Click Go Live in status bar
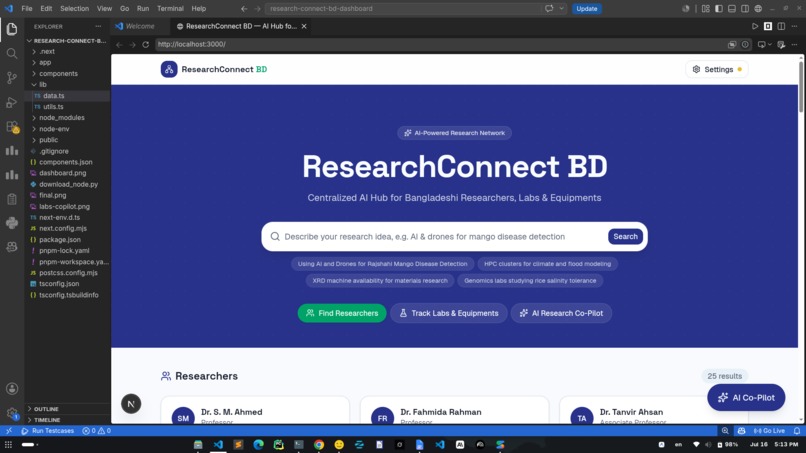The height and width of the screenshot is (453, 806). pos(770,431)
